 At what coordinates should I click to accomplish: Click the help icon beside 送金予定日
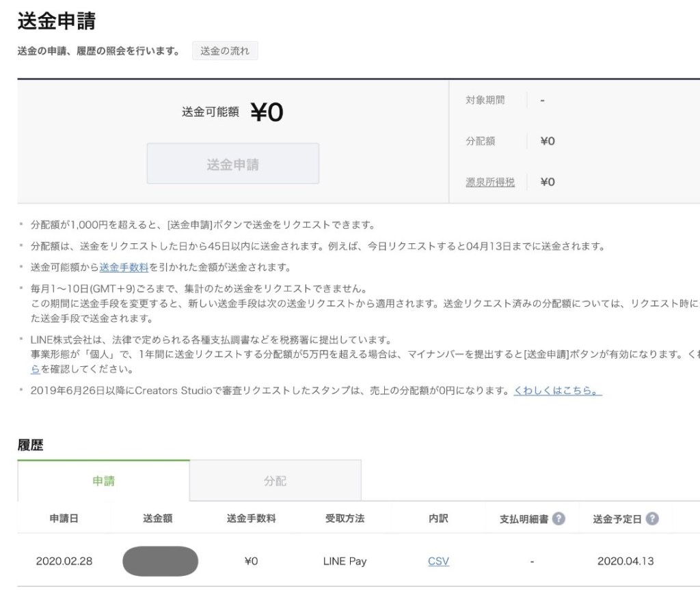(652, 519)
